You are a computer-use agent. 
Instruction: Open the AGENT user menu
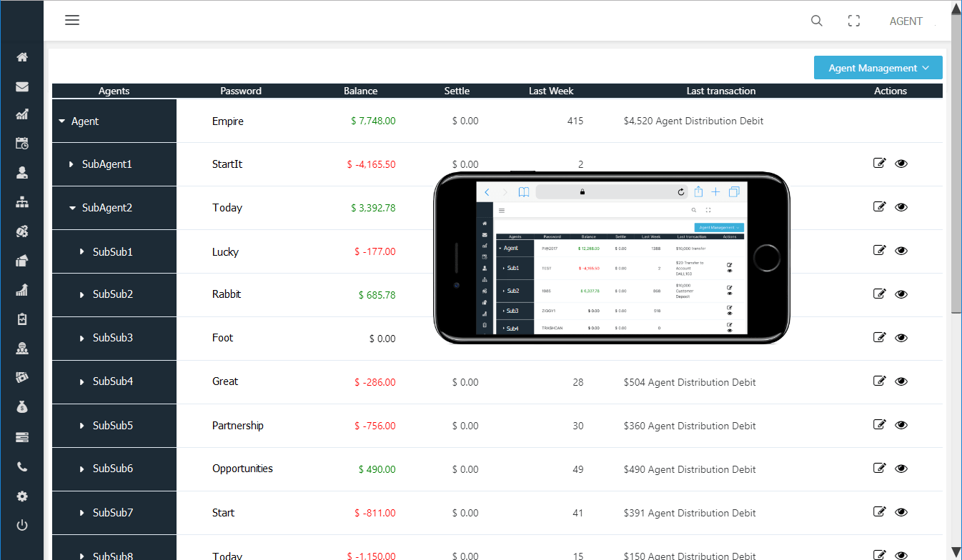(x=906, y=21)
